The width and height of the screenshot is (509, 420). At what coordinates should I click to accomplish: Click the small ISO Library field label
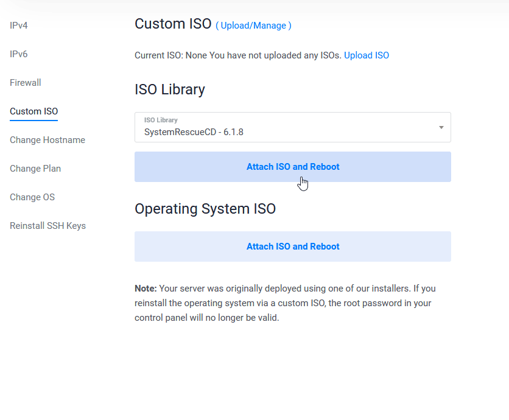(161, 120)
